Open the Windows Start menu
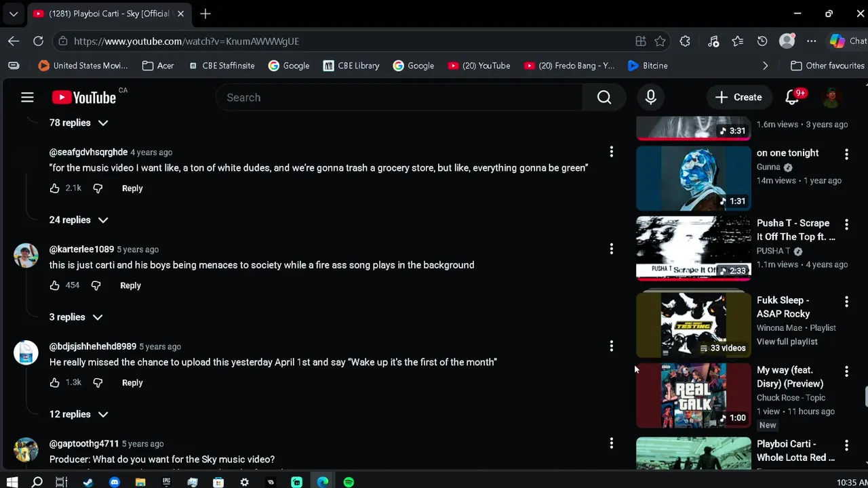This screenshot has height=488, width=868. point(12,482)
